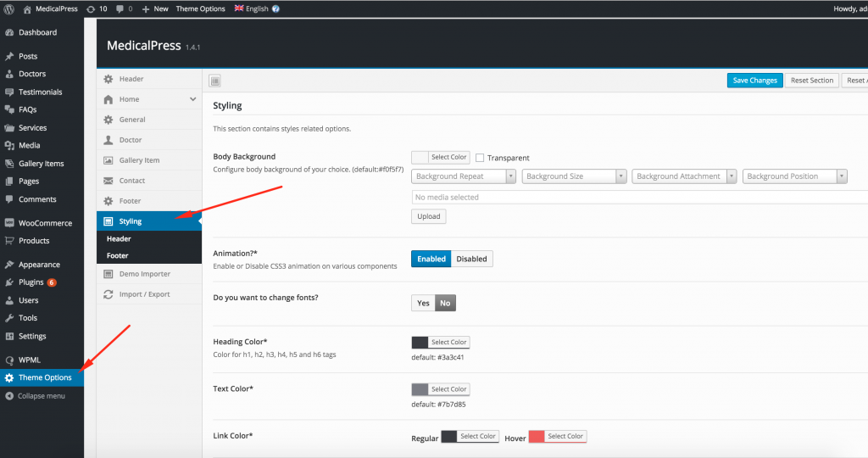Set Animation to Enabled
This screenshot has height=458, width=868.
point(431,259)
